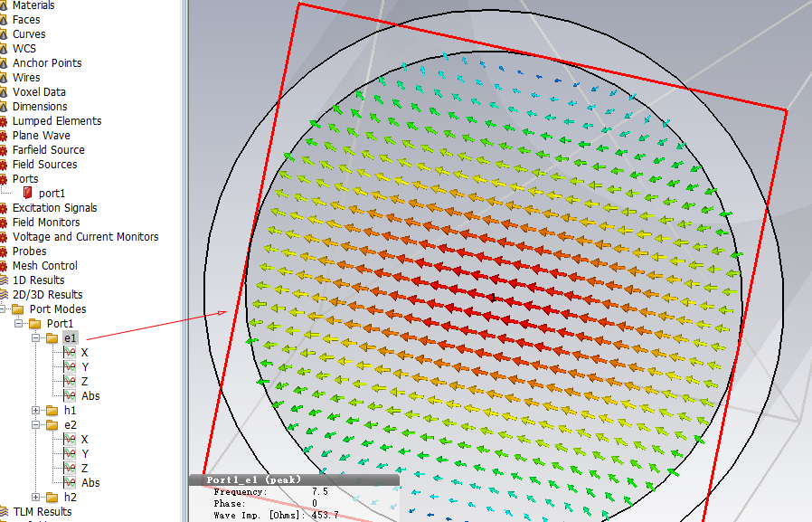
Task: Select Dimensions tree item
Action: 40,107
